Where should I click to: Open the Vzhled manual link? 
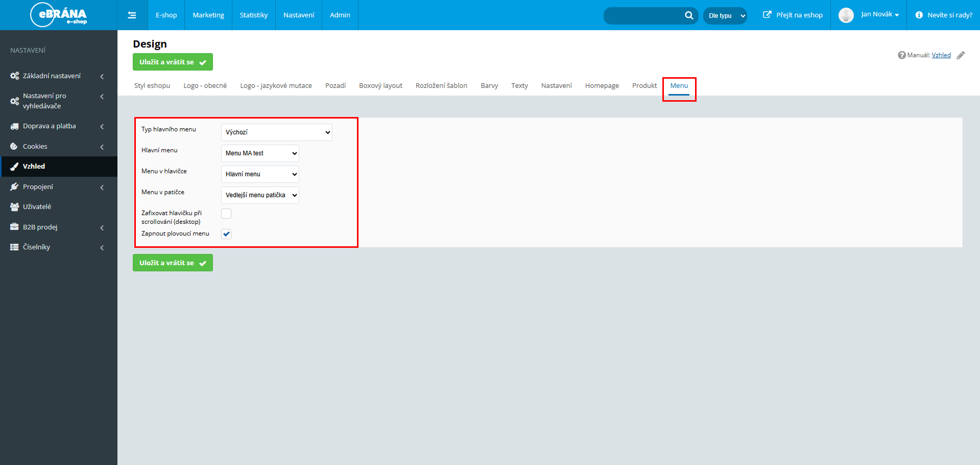(941, 55)
